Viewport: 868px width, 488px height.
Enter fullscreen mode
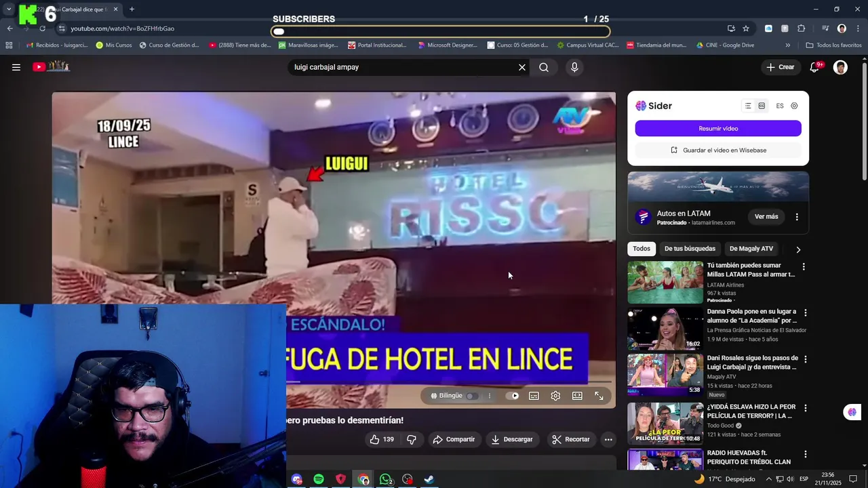tap(599, 396)
